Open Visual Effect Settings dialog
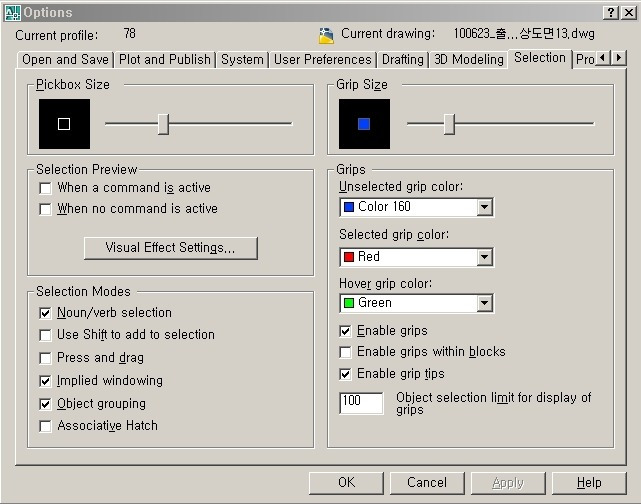The width and height of the screenshot is (641, 504). 171,248
